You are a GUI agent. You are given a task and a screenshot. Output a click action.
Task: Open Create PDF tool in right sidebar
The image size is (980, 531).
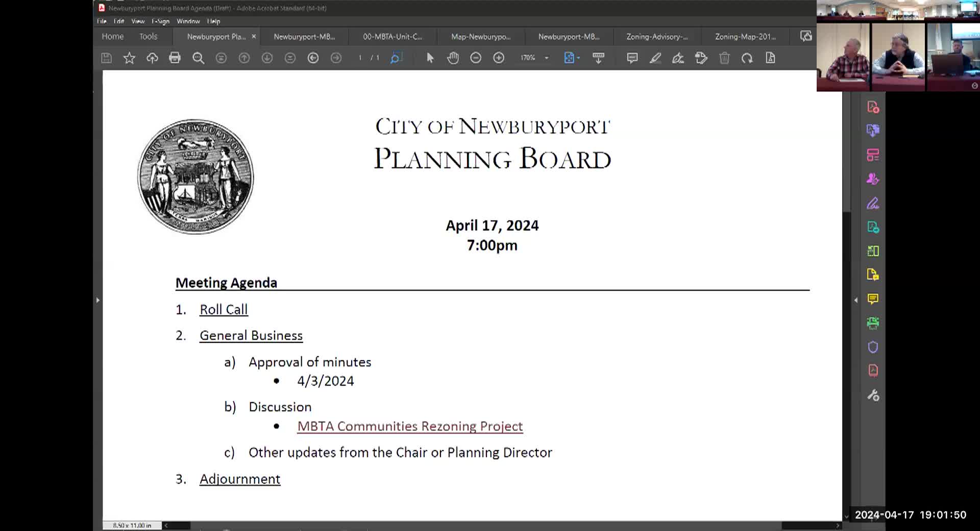(x=873, y=107)
